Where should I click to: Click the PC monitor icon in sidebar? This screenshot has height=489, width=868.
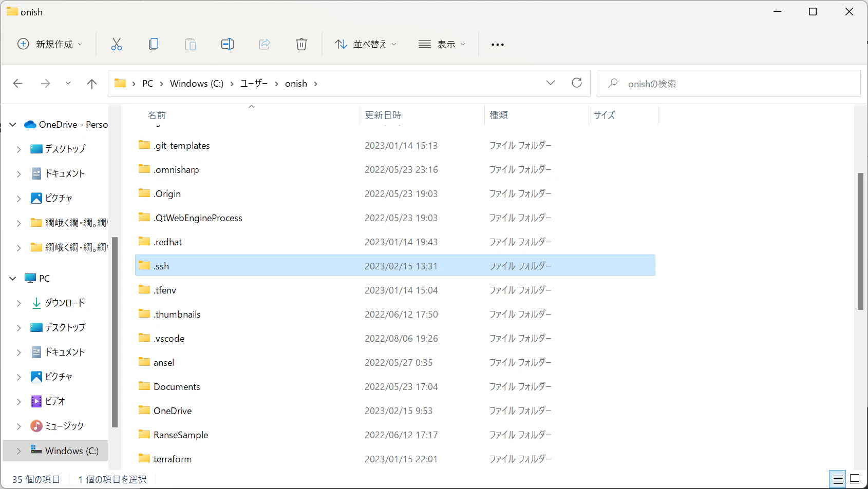[30, 278]
